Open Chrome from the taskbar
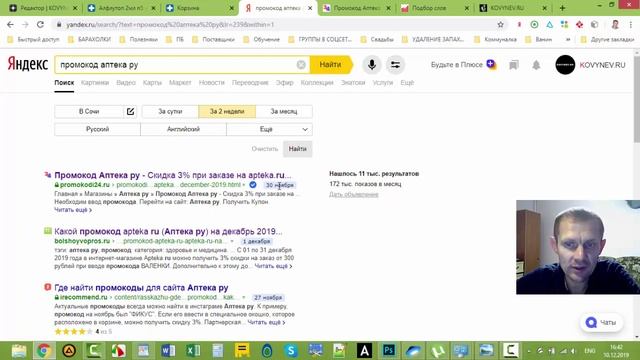The width and height of the screenshot is (640, 360). click(x=44, y=350)
